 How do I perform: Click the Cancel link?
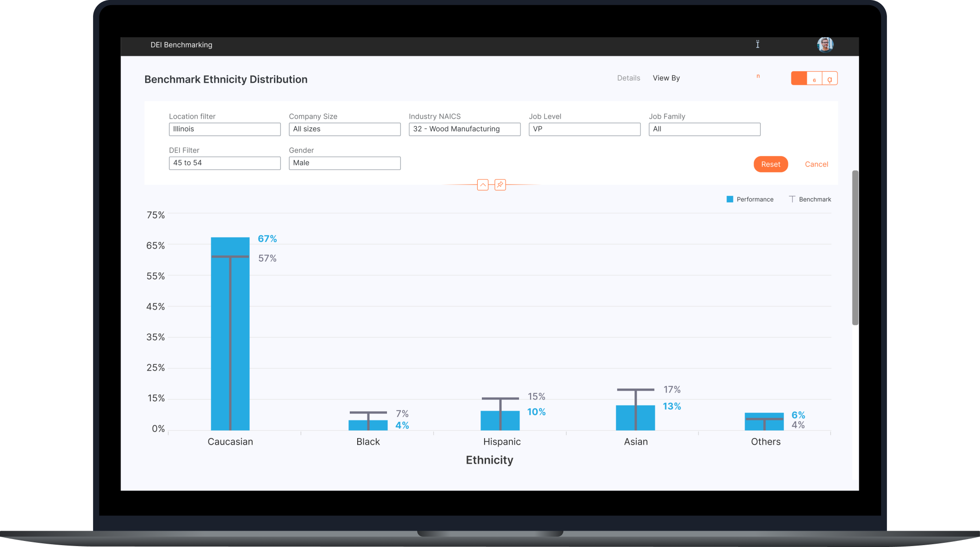click(816, 164)
